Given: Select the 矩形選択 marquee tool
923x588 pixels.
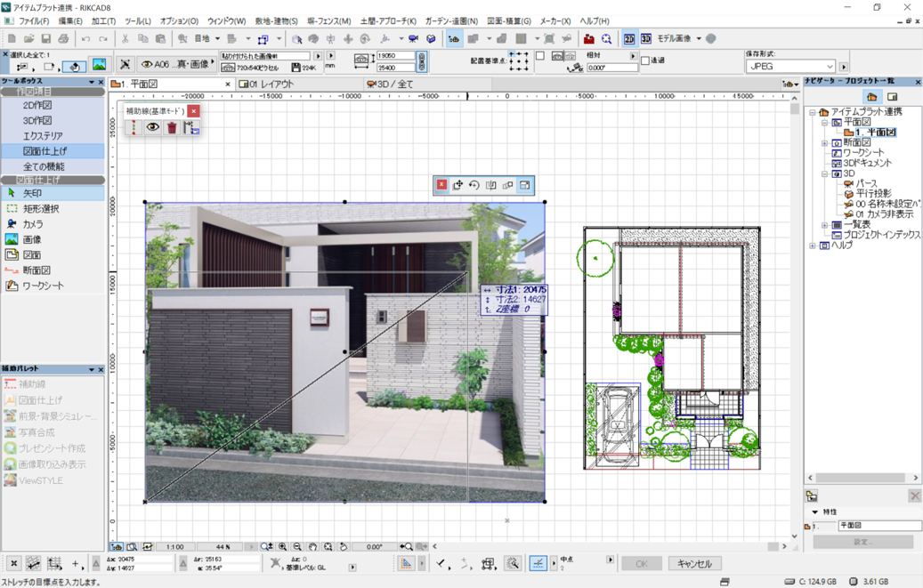Looking at the screenshot, I should coord(53,208).
